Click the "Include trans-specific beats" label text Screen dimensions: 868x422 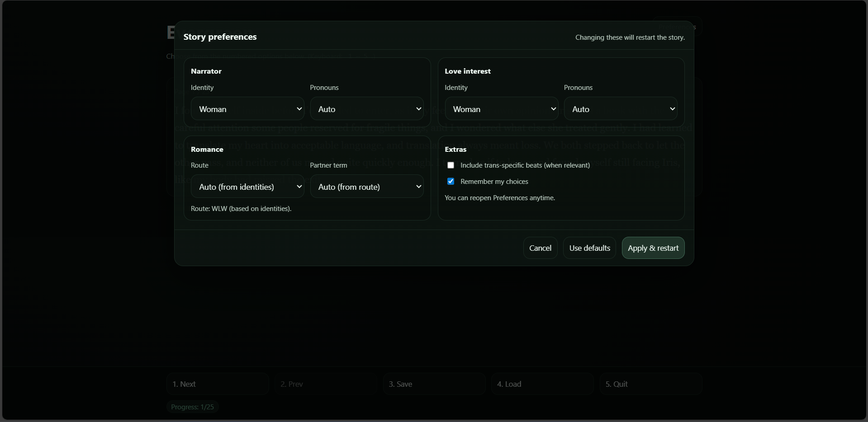525,165
